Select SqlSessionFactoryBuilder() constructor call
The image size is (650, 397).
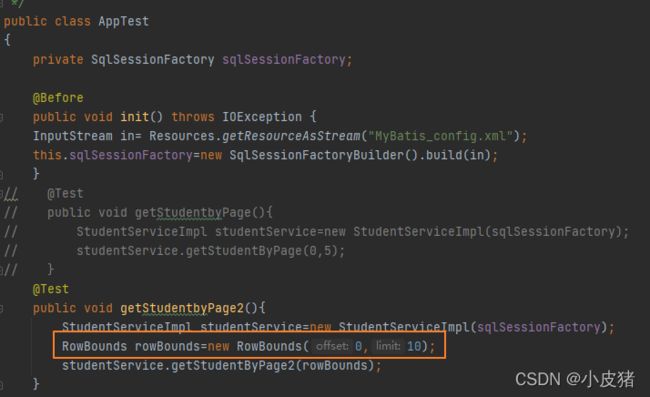coord(324,155)
